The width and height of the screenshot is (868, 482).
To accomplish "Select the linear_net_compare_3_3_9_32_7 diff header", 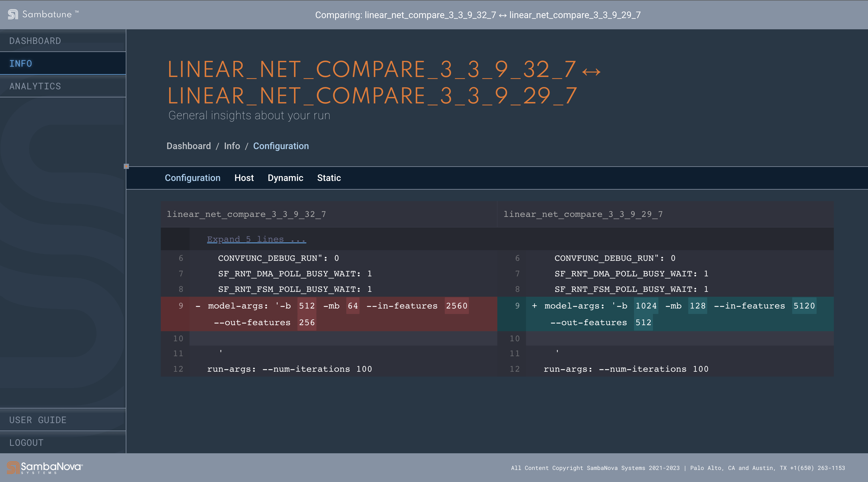I will 247,214.
